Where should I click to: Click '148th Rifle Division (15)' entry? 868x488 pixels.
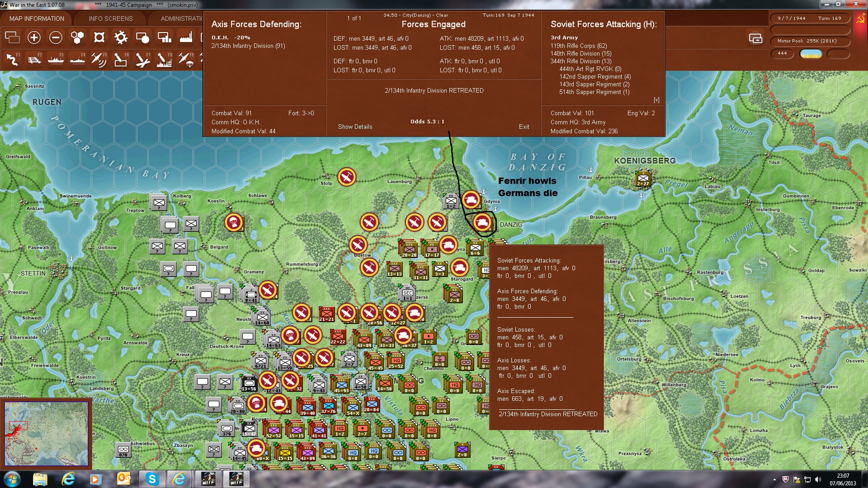[581, 53]
